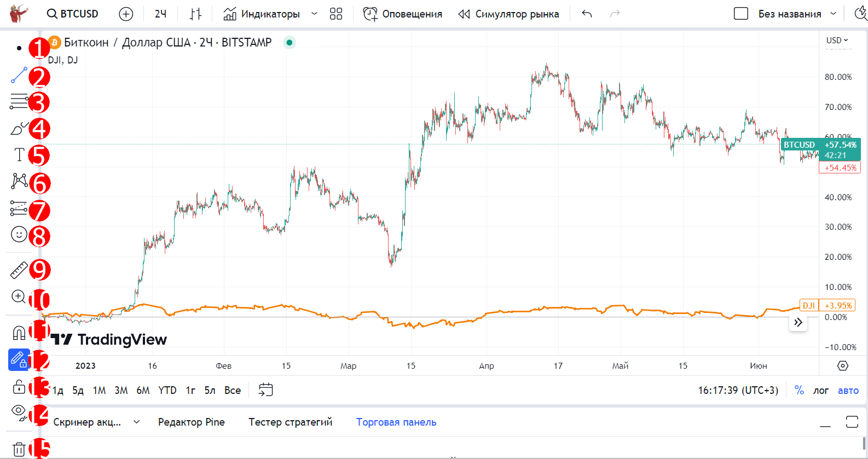Open the Fibonacci retracement tools
Image resolution: width=868 pixels, height=459 pixels.
[x=19, y=101]
